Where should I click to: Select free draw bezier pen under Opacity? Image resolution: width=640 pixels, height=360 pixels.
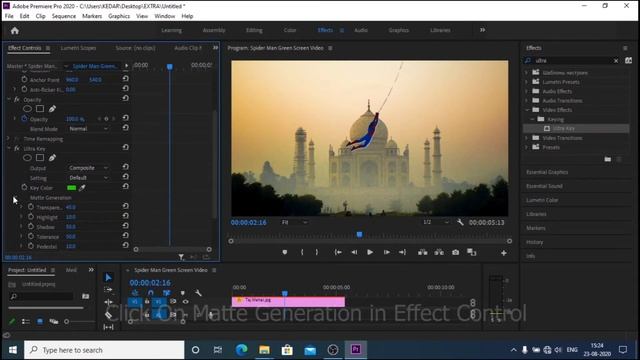(52, 109)
